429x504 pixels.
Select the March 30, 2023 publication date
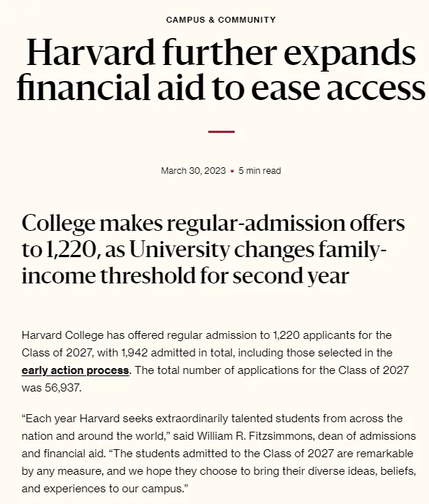pyautogui.click(x=193, y=171)
